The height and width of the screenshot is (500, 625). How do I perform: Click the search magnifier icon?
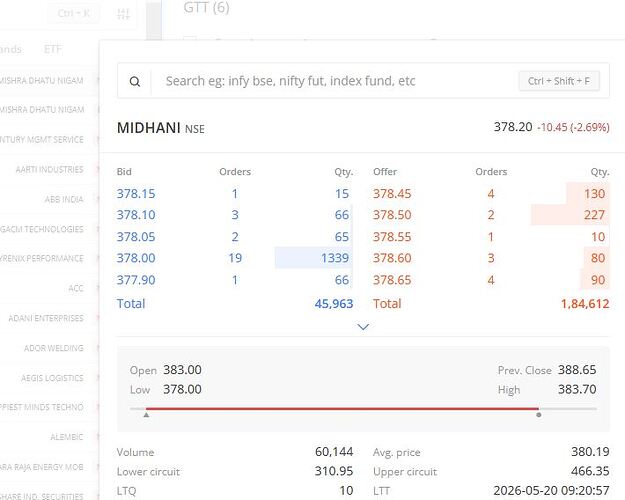click(x=135, y=81)
